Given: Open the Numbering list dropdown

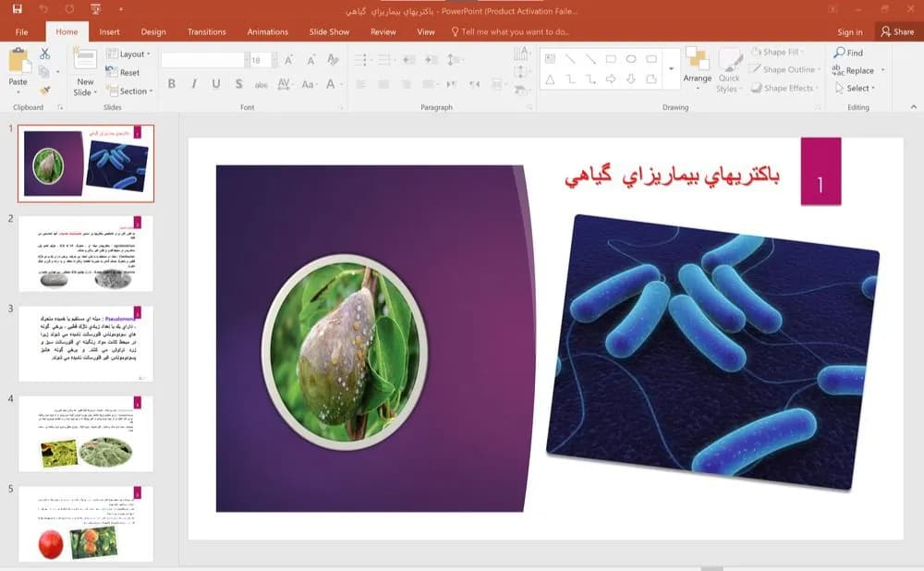Looking at the screenshot, I should click(386, 59).
